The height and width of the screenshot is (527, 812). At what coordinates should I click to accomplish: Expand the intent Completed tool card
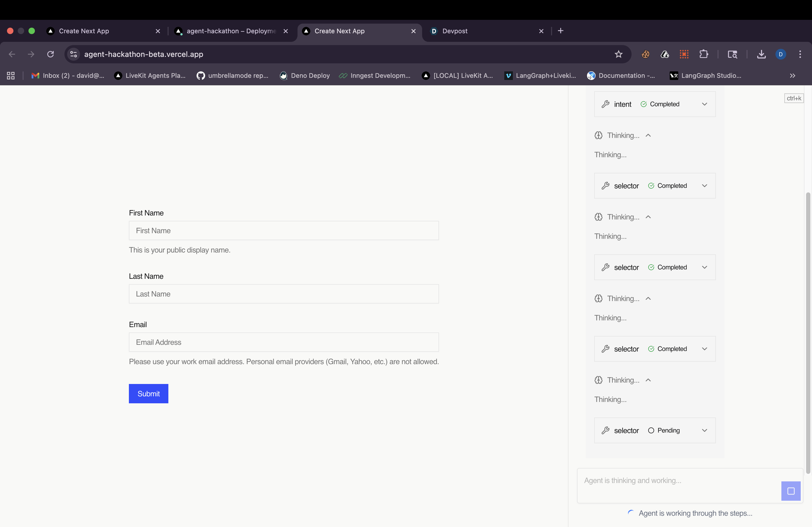tap(704, 104)
